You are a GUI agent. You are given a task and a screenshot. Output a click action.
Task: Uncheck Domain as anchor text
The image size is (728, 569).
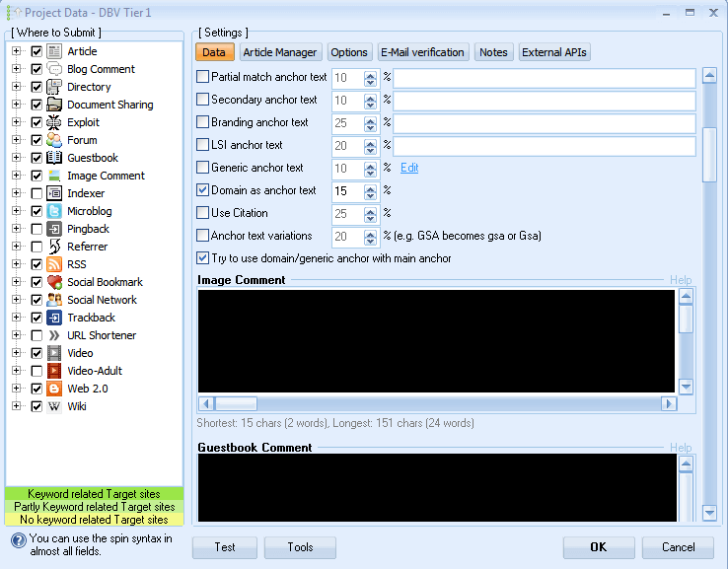[203, 190]
